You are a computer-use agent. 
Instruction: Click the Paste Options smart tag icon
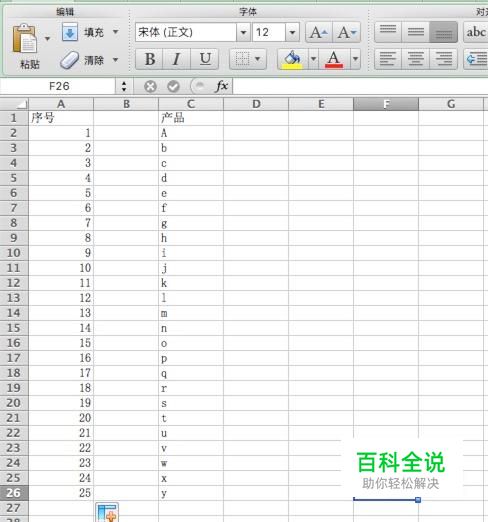pyautogui.click(x=107, y=512)
